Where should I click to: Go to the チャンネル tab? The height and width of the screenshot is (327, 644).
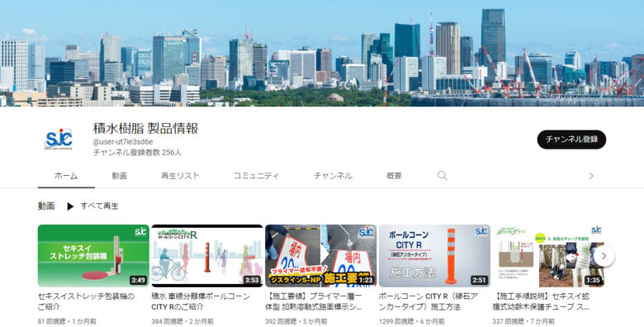coord(333,176)
